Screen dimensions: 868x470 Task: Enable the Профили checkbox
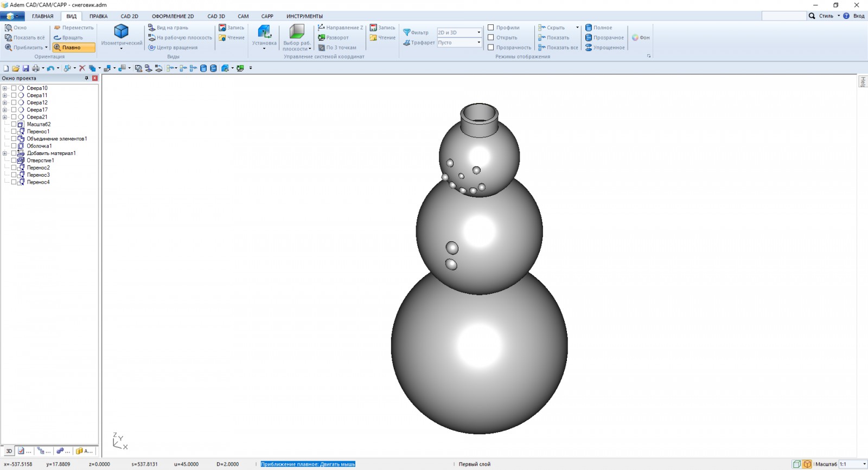[x=491, y=28]
